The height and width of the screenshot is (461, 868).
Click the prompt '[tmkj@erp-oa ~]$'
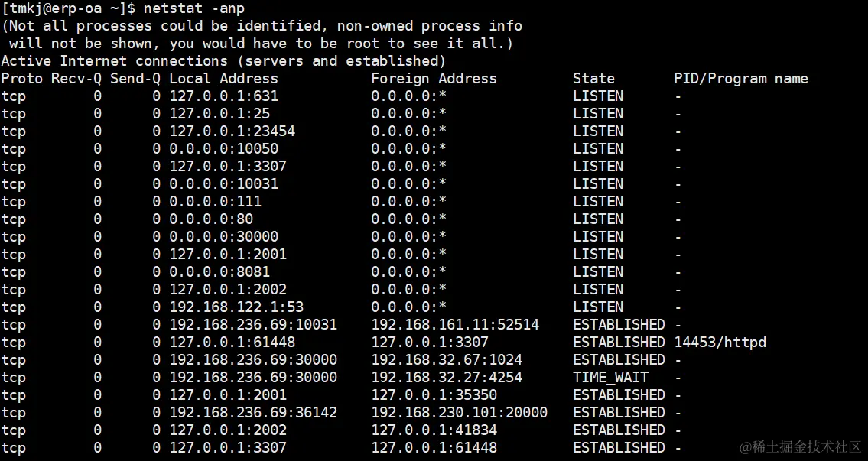click(x=68, y=9)
